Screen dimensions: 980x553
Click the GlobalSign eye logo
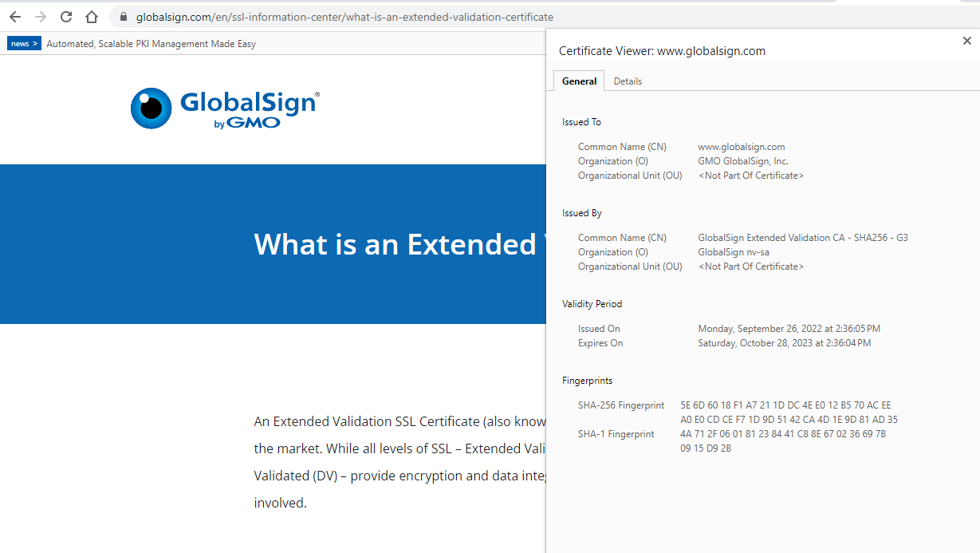click(152, 108)
